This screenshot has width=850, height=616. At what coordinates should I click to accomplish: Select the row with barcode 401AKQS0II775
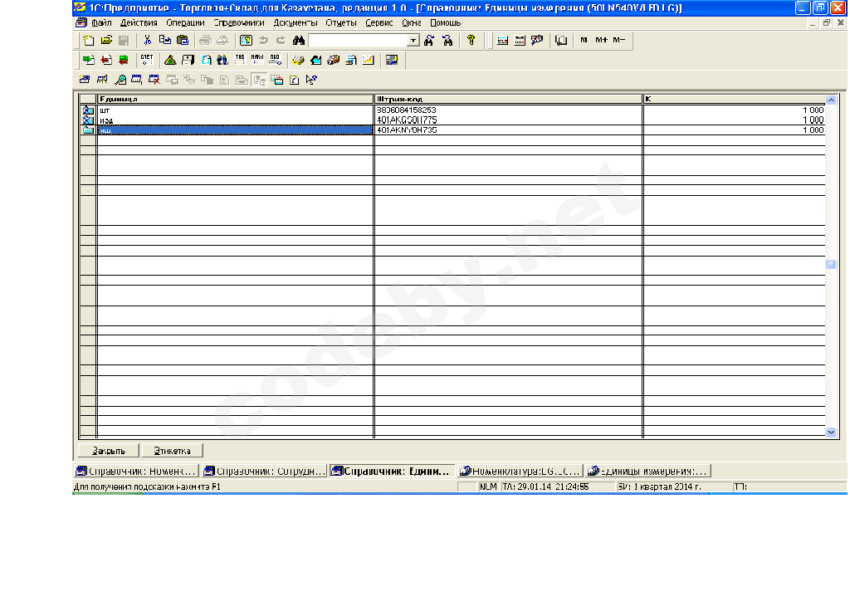tap(407, 120)
